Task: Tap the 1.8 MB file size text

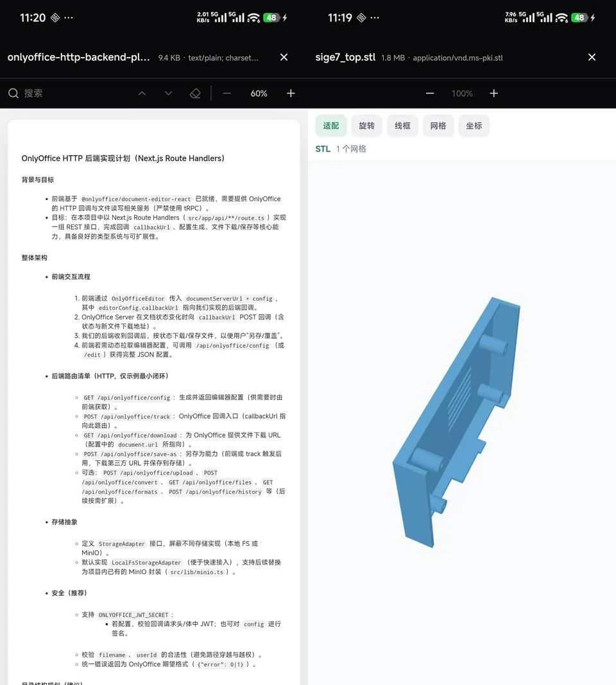Action: click(393, 58)
